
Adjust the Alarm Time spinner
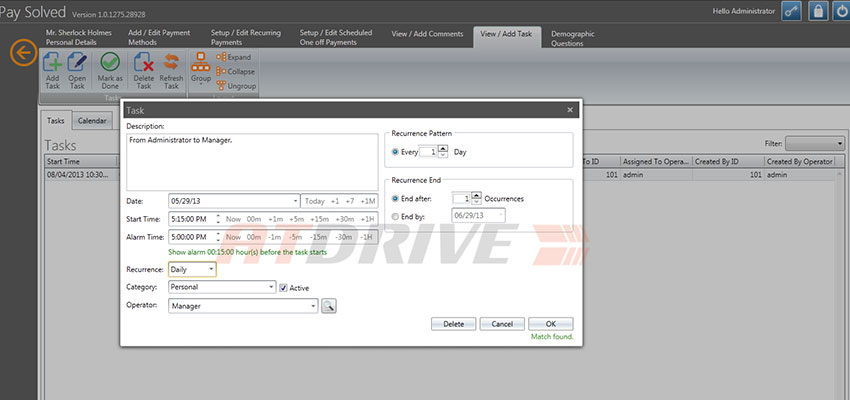coord(218,237)
